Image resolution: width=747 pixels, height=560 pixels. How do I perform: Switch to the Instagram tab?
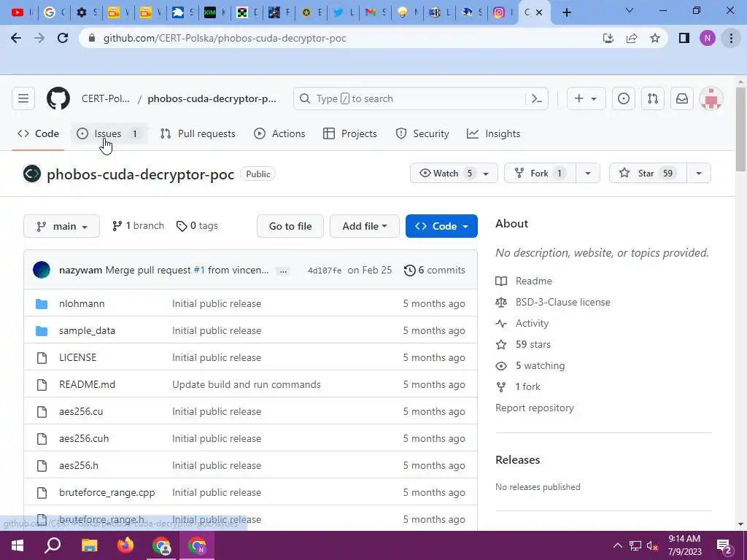point(503,12)
